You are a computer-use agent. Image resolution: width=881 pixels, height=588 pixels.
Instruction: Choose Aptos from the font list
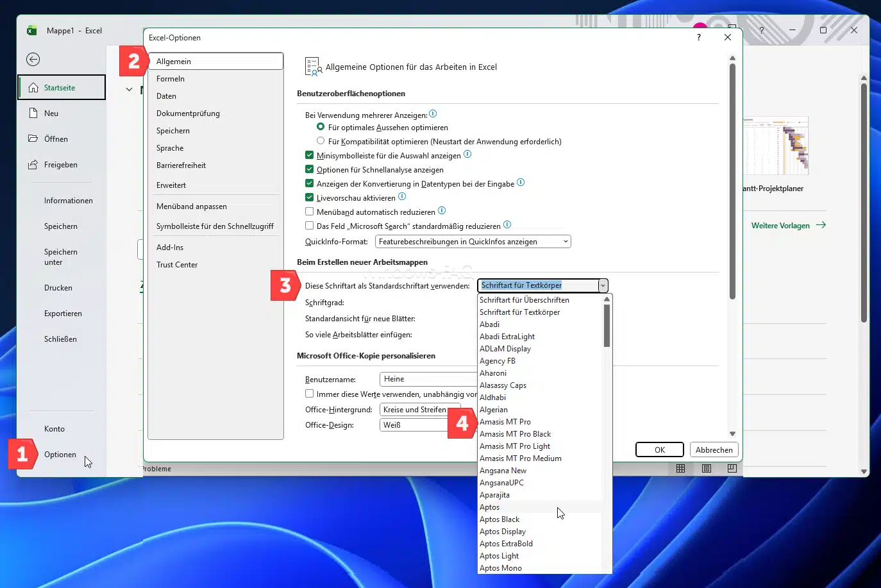pyautogui.click(x=490, y=507)
